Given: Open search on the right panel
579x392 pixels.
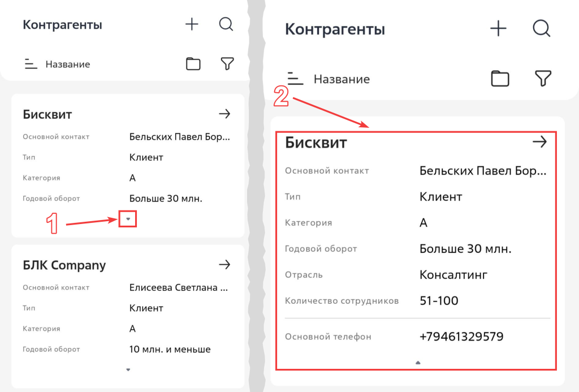Looking at the screenshot, I should point(541,28).
